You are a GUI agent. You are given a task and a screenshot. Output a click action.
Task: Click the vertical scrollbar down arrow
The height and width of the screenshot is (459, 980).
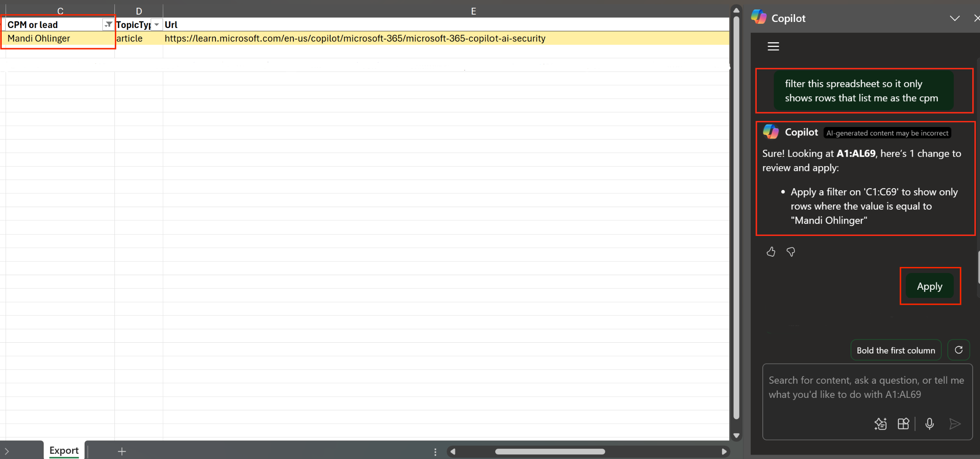pos(736,436)
